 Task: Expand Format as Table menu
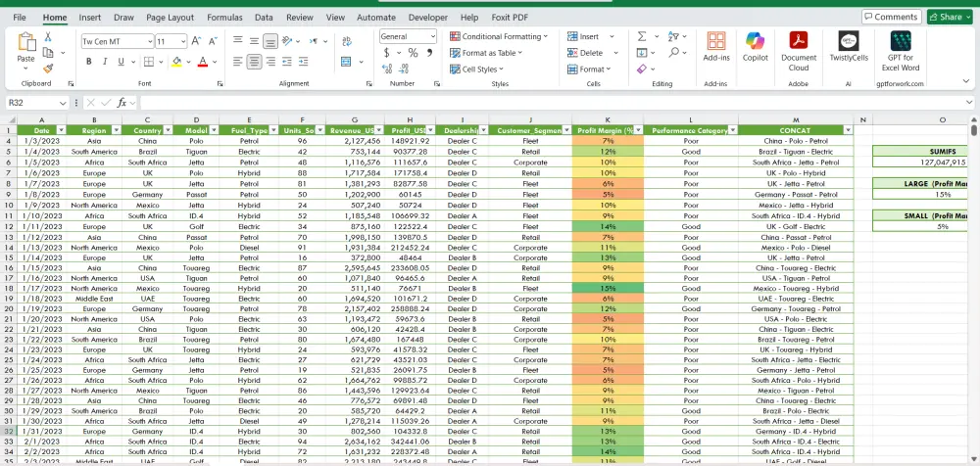486,53
